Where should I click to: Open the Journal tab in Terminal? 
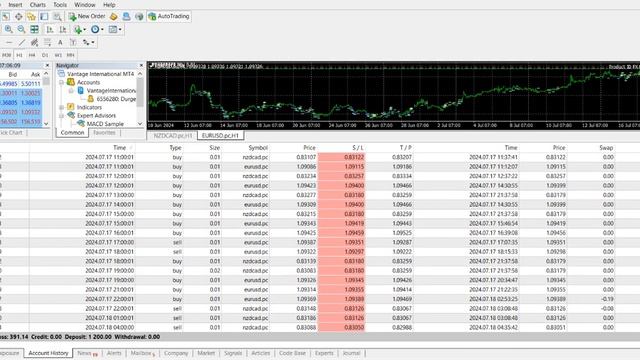[x=351, y=353]
